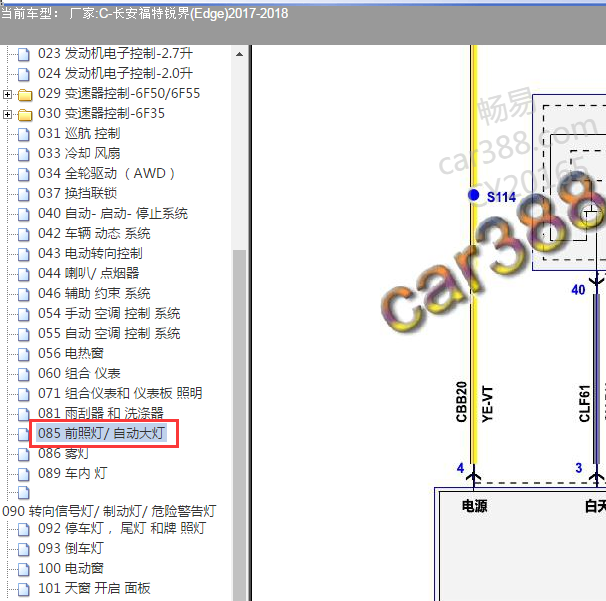Click the CLF61 wire label

click(584, 403)
